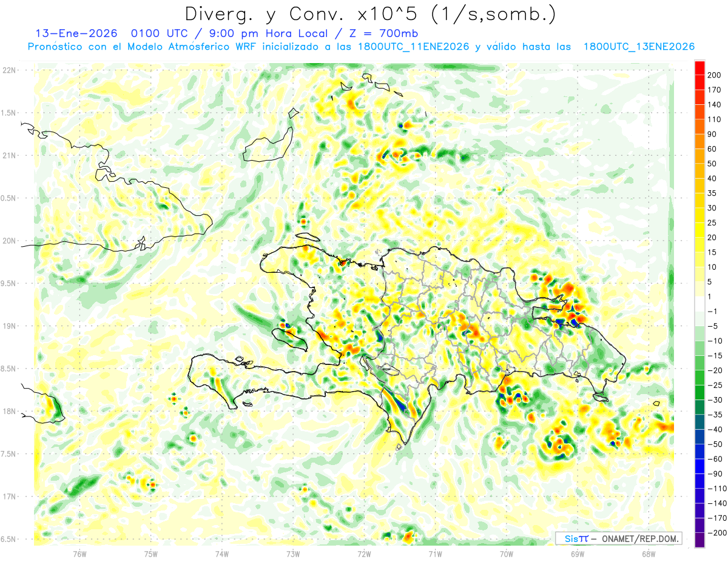
Task: Click the 68W longitude label
Action: pos(648,554)
